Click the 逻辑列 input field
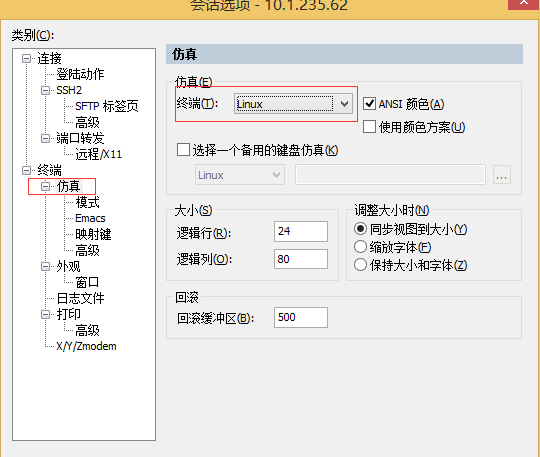540x457 pixels. point(301,259)
